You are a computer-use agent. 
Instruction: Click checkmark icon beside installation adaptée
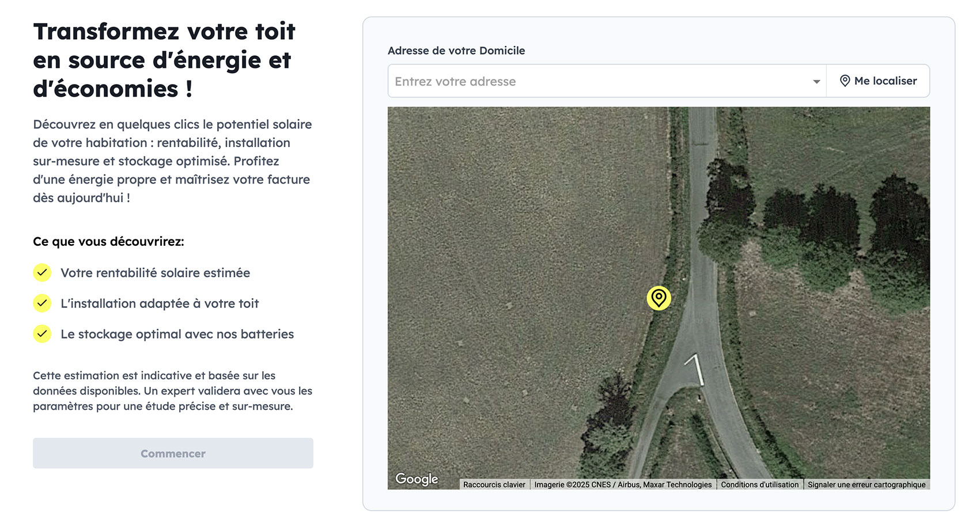click(42, 303)
